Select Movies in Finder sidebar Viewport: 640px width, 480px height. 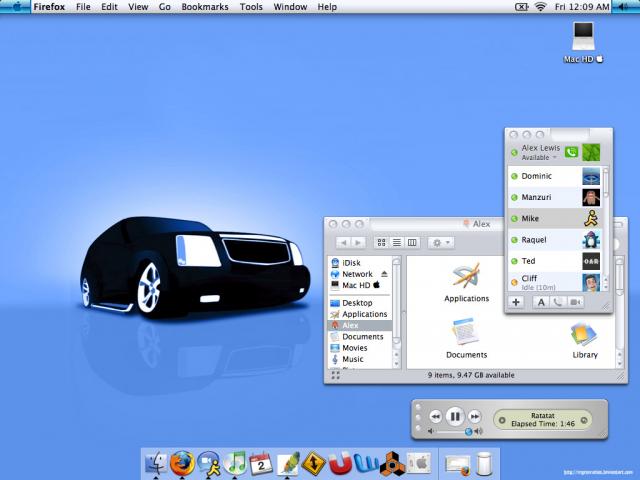pos(359,348)
